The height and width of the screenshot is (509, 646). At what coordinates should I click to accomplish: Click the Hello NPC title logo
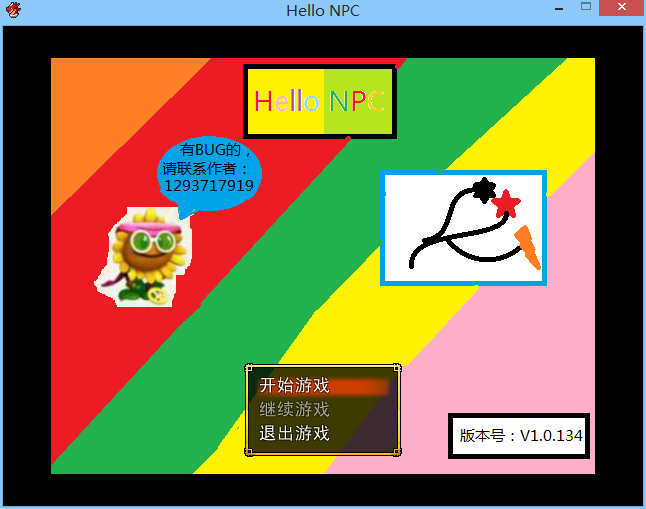point(320,101)
